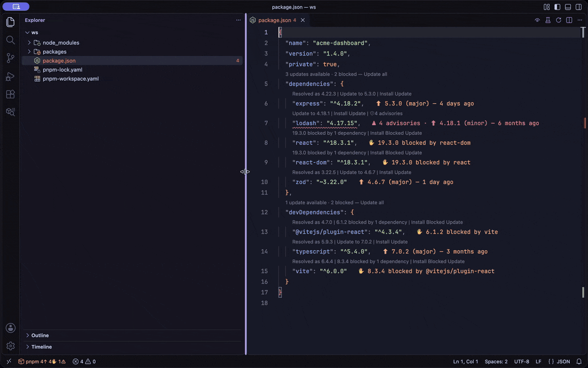Click the "1.4.0" version value
Image resolution: width=588 pixels, height=368 pixels.
(x=335, y=53)
